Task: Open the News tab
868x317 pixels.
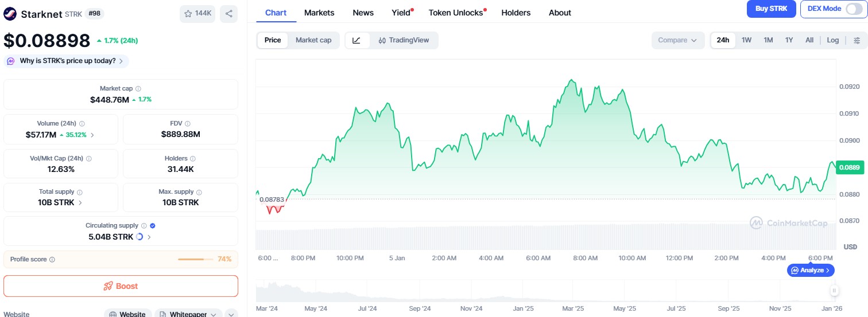Action: tap(363, 13)
